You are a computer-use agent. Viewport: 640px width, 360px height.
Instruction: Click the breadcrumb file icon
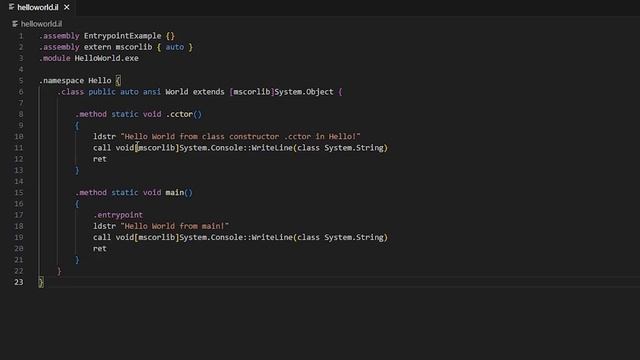click(x=15, y=24)
